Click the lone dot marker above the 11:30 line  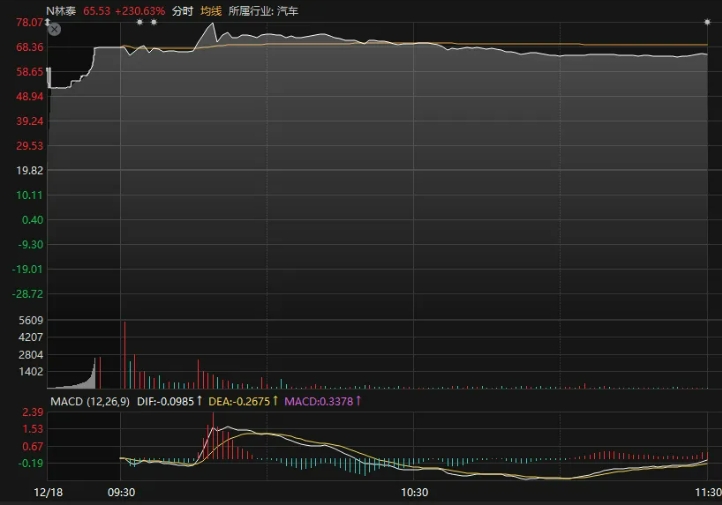tap(707, 22)
